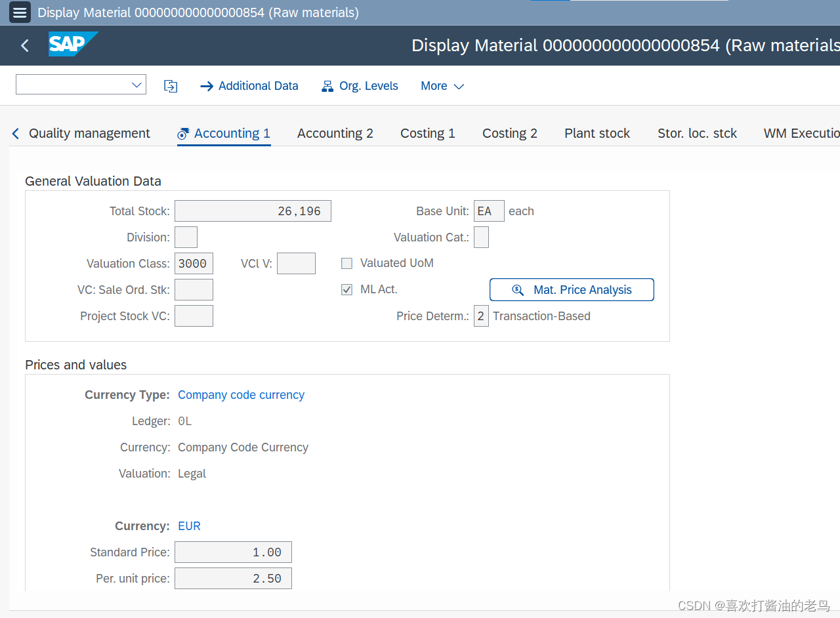Enable the Valuated UoM checkbox

pos(346,263)
